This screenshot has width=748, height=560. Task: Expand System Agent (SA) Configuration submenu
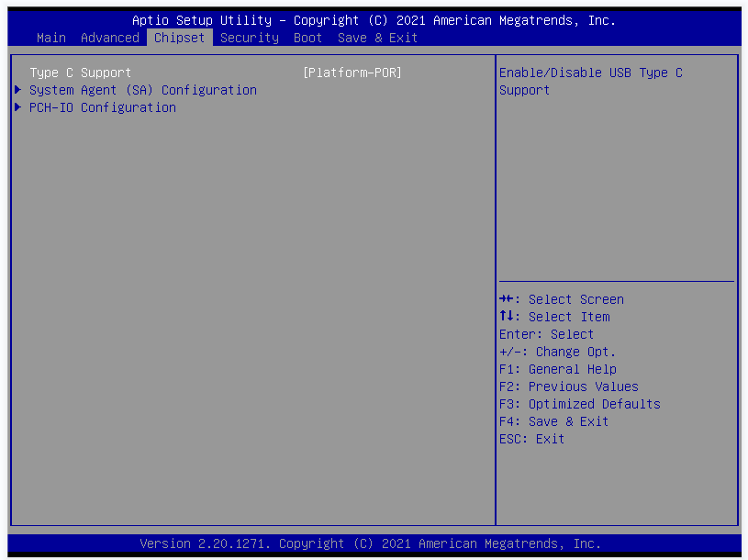pyautogui.click(x=143, y=90)
